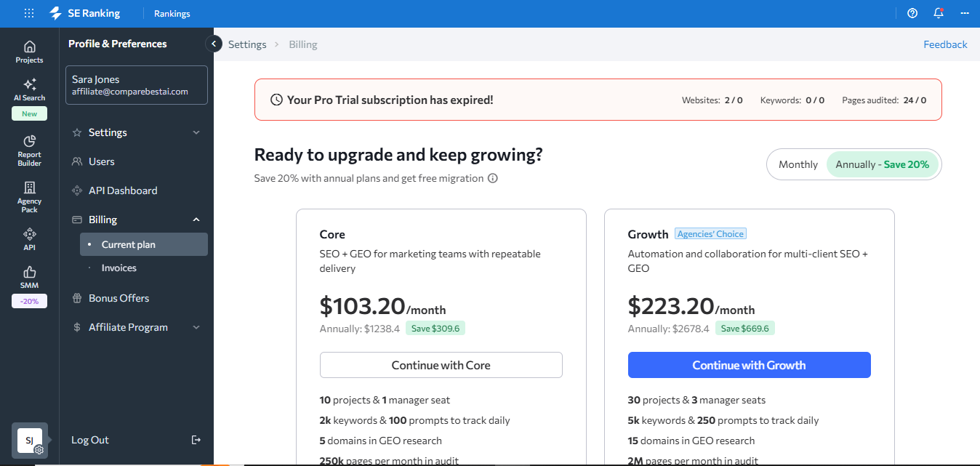This screenshot has height=466, width=980.
Task: Click the Save $669.6 label
Action: 745,329
